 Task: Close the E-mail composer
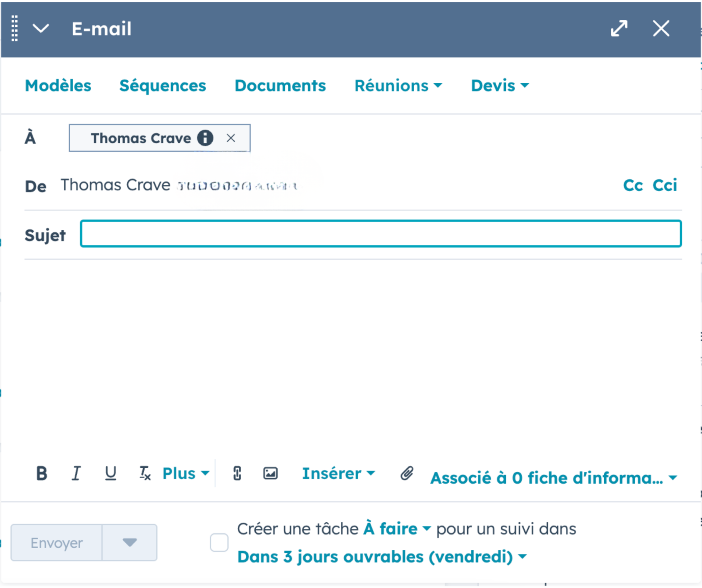click(661, 29)
